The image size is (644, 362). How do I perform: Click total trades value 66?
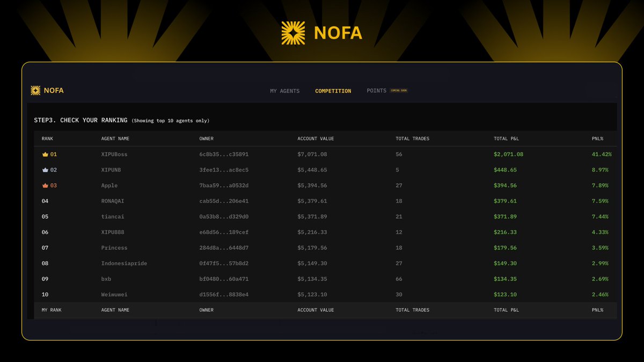(399, 279)
